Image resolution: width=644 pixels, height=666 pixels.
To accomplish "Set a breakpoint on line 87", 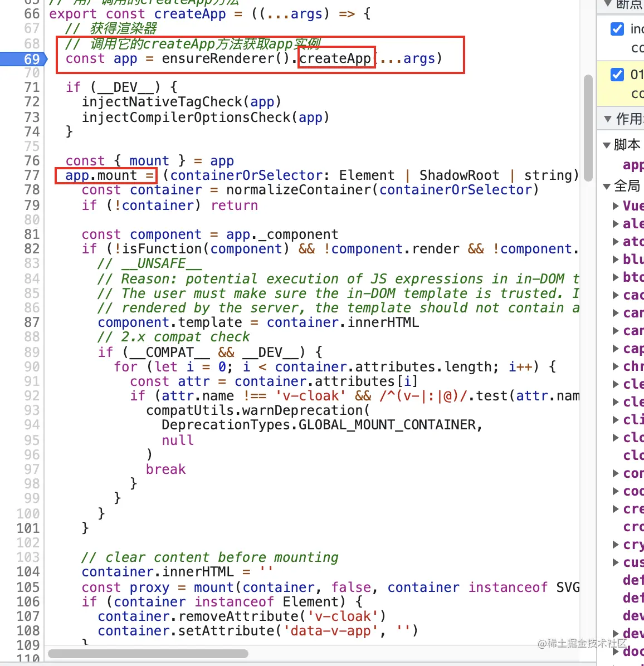I will point(31,322).
